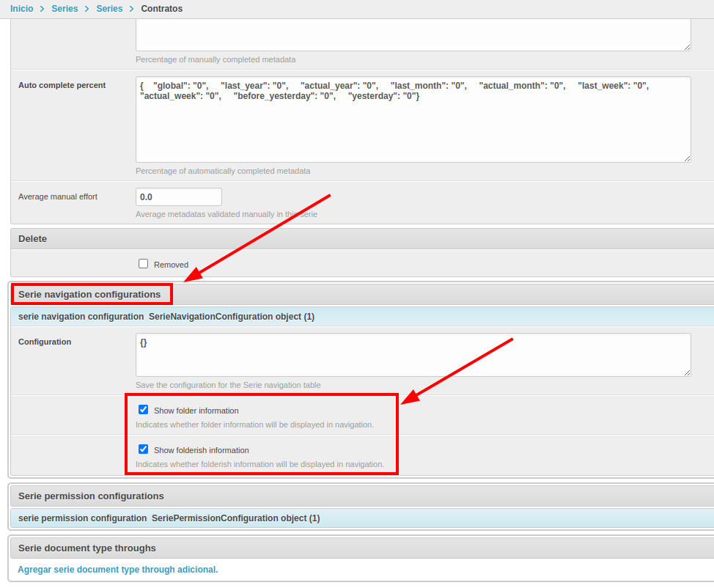Grab Configuration textarea resize handle
The image size is (714, 588).
point(687,372)
